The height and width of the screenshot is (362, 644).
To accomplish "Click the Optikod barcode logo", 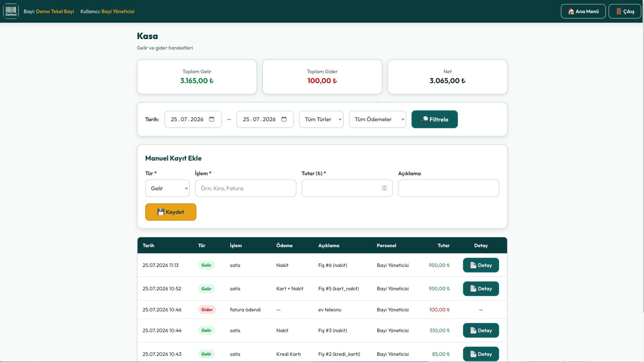I will [x=11, y=11].
